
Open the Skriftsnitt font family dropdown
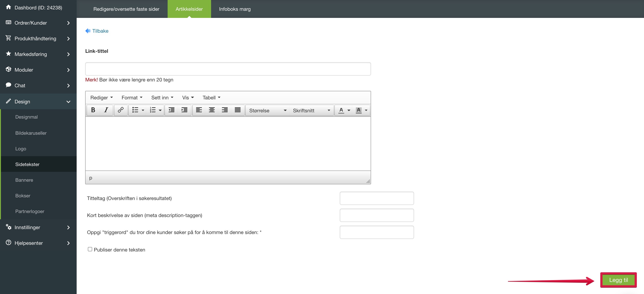click(311, 110)
